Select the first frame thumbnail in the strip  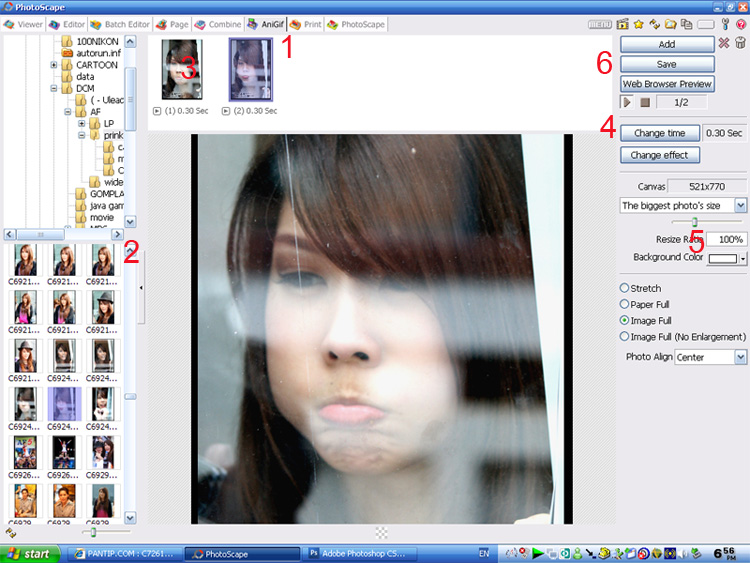182,69
